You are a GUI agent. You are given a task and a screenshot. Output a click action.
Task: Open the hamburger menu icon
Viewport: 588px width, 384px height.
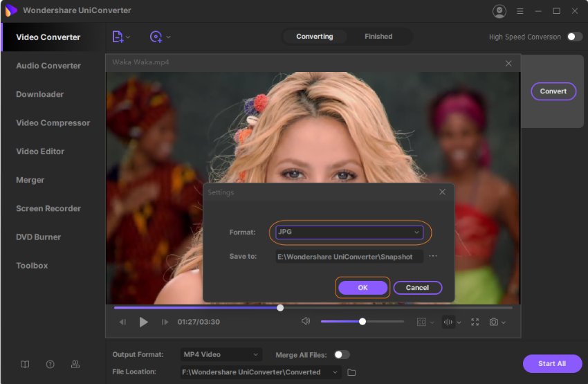click(520, 11)
